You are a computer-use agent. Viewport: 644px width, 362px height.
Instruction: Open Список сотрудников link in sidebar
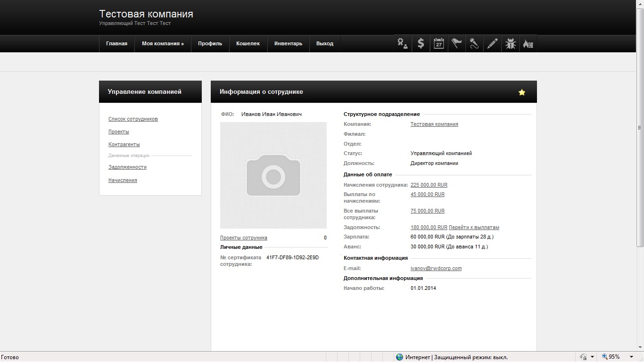point(133,119)
